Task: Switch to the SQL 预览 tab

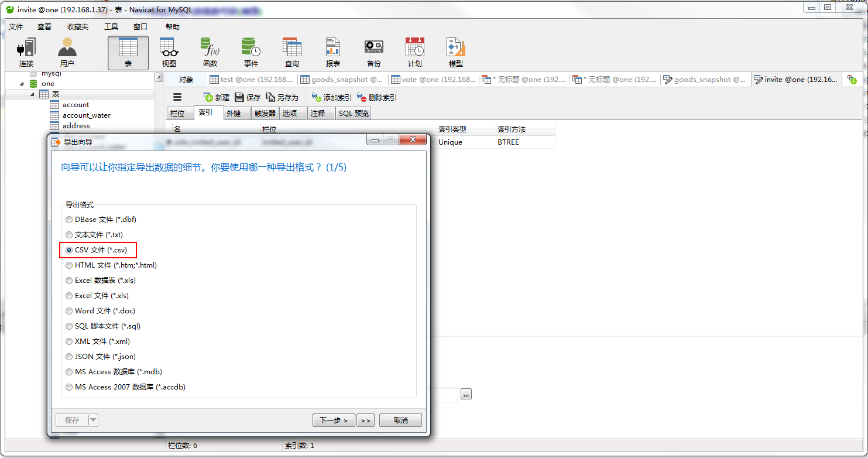Action: point(354,114)
